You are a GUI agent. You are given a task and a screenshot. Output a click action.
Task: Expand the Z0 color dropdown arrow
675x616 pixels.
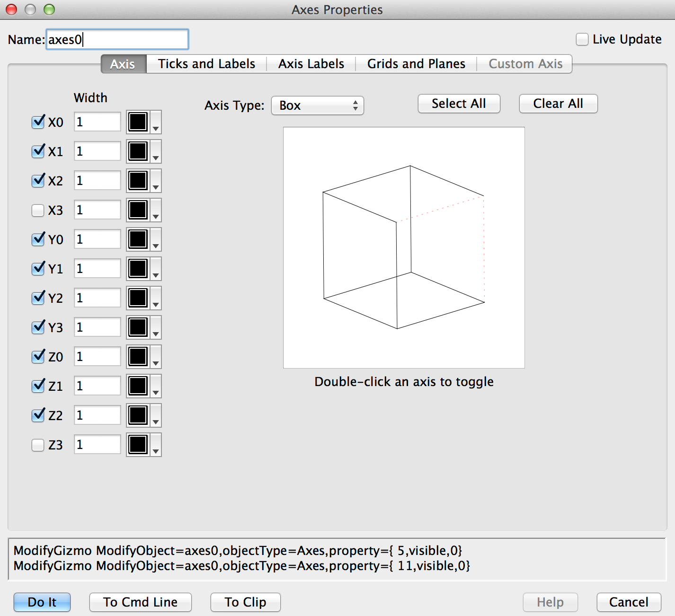[156, 357]
